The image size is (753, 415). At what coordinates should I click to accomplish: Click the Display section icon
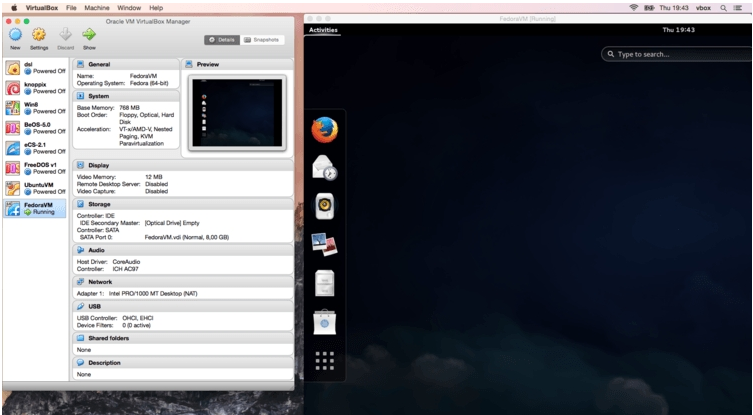point(80,165)
